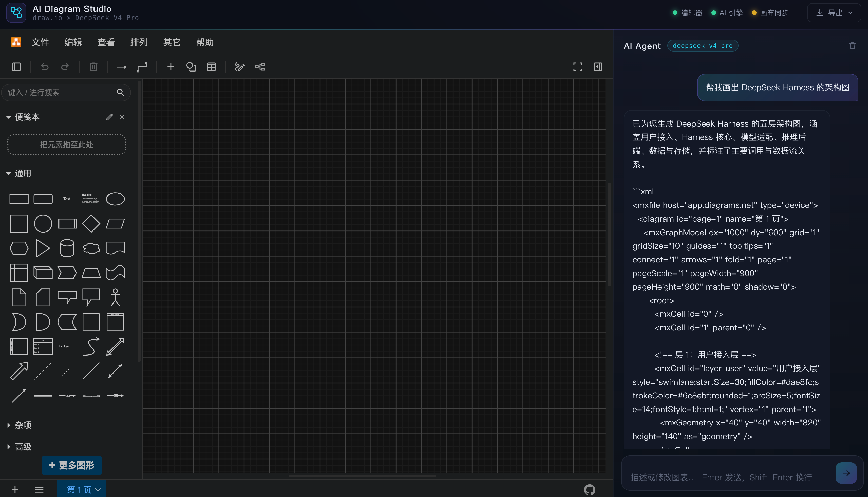Clear chat with AI Agent trash icon

pyautogui.click(x=852, y=46)
